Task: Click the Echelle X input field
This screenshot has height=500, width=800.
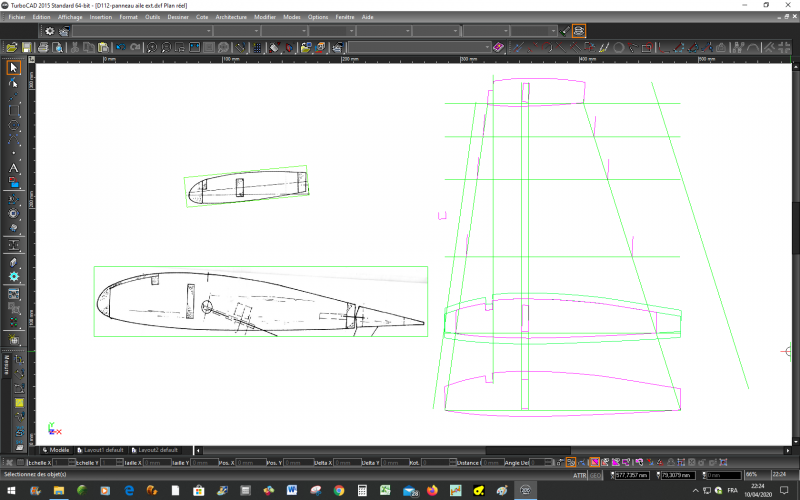Action: tap(59, 462)
